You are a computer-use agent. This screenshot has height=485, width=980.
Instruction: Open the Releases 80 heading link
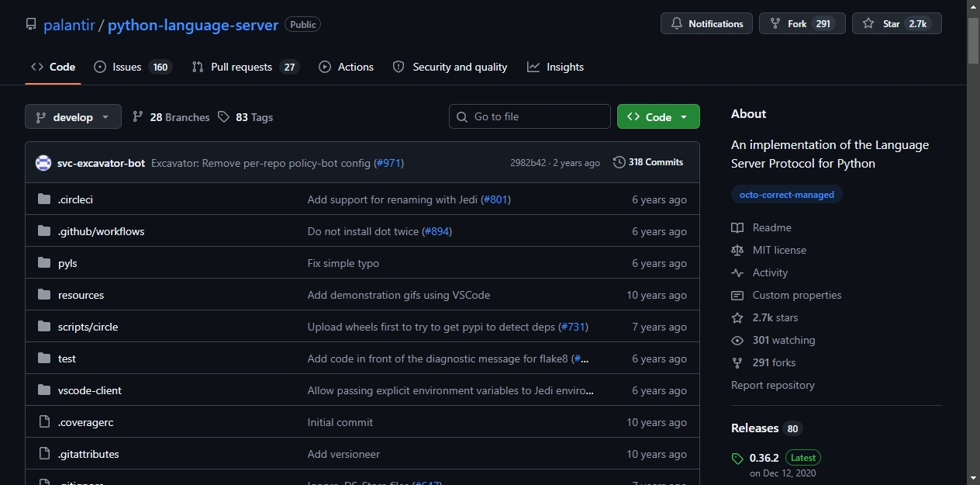click(x=767, y=428)
